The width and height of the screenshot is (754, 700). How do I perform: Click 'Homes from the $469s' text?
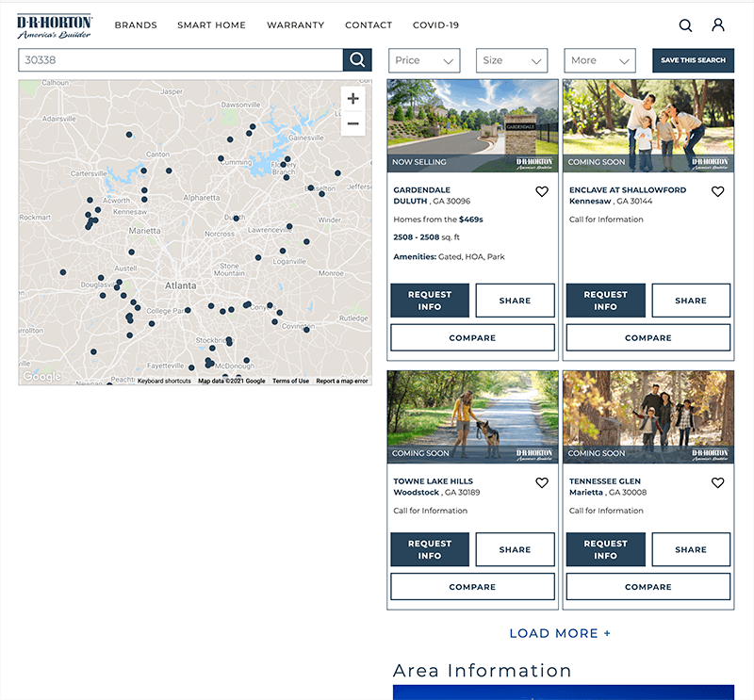(x=438, y=220)
